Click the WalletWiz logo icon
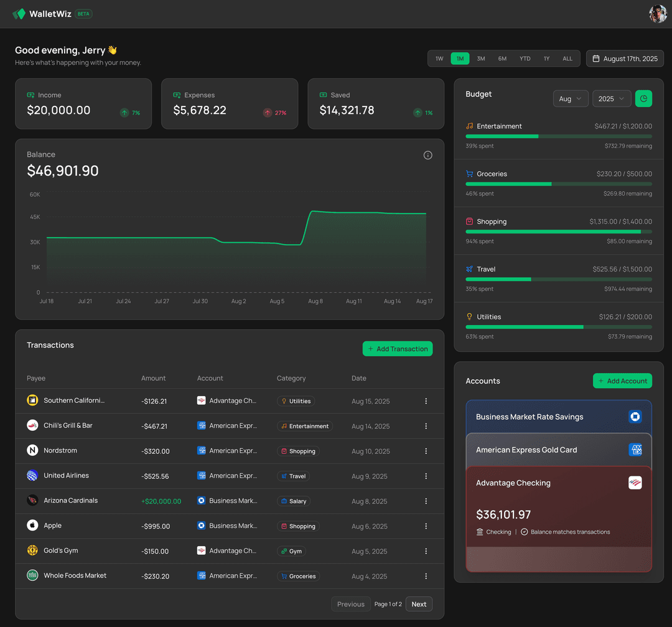The image size is (672, 627). [19, 14]
